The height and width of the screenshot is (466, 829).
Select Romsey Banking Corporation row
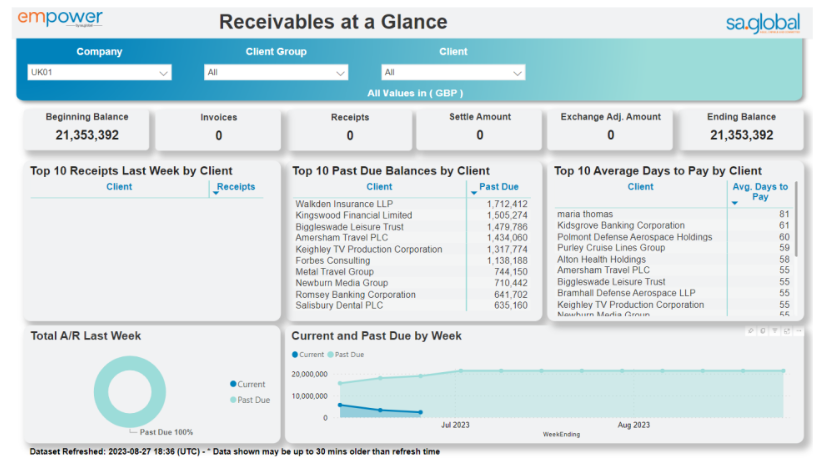pos(411,294)
